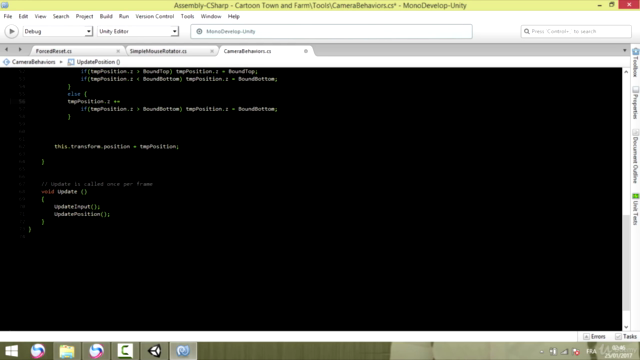Open the Windows Start button
Viewport: 640px width, 360px height.
pos(11,351)
